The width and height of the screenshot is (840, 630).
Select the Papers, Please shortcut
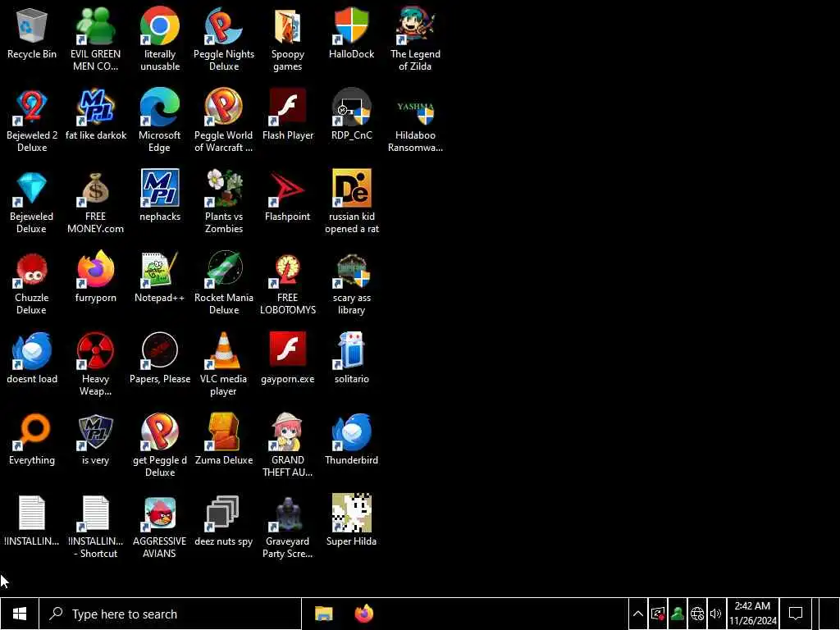160,358
